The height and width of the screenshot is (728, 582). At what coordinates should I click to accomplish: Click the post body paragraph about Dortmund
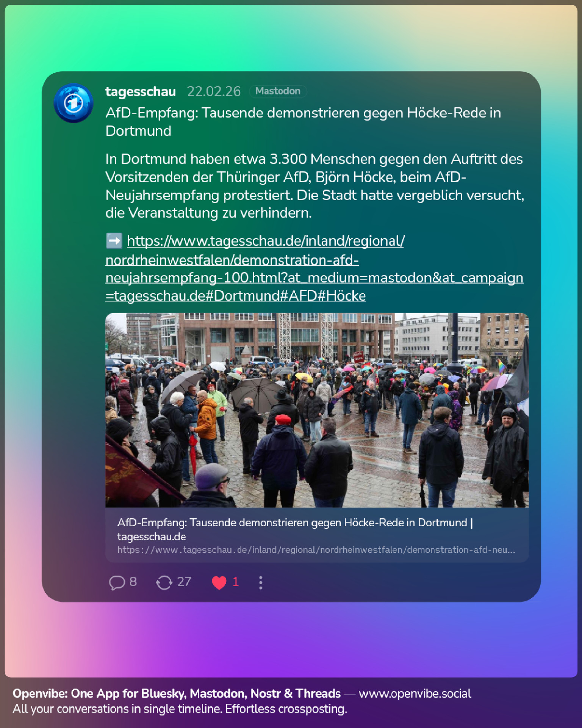coord(314,186)
